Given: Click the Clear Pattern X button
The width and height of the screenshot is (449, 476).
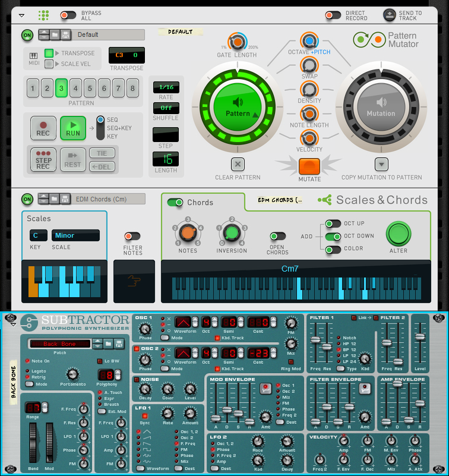Looking at the screenshot, I should (x=238, y=165).
